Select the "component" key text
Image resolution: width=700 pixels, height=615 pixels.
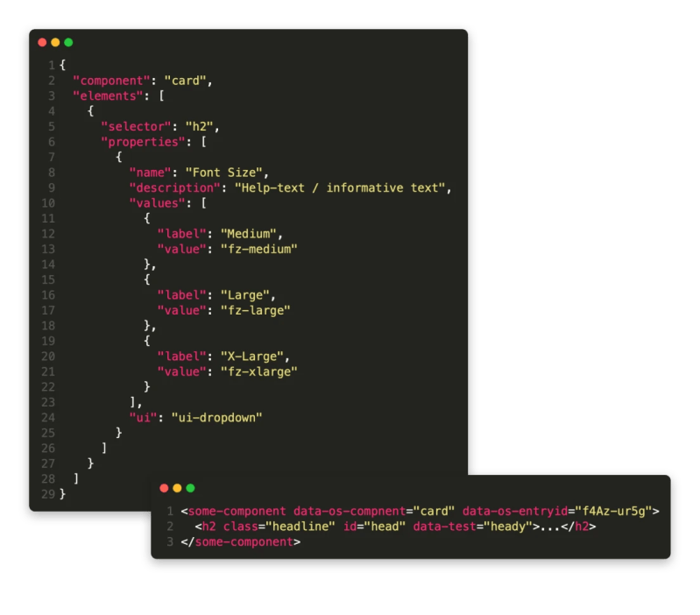[x=111, y=81]
